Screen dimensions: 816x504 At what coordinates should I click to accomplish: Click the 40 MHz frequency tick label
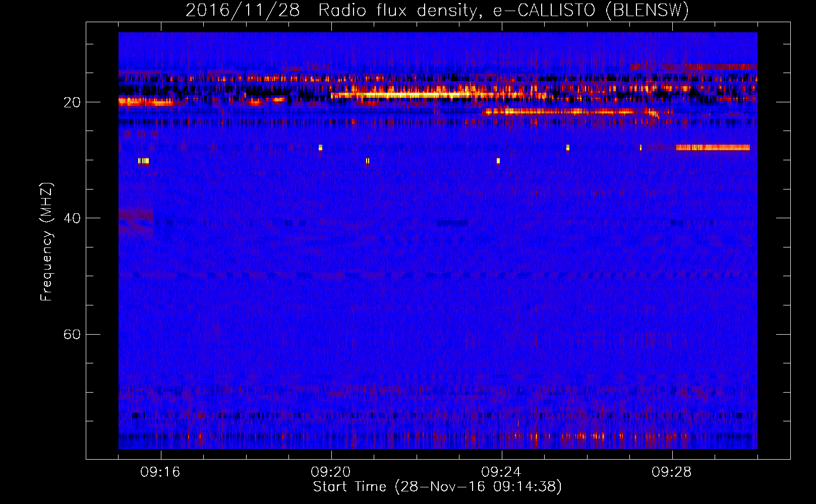click(72, 218)
